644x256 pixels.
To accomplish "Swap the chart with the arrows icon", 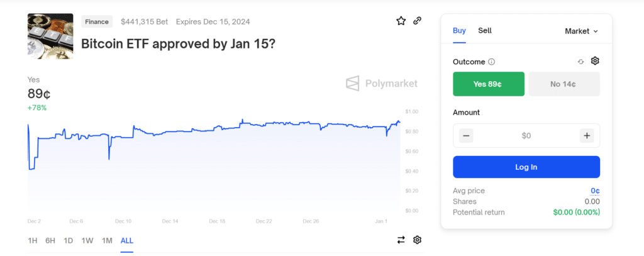I will click(401, 240).
